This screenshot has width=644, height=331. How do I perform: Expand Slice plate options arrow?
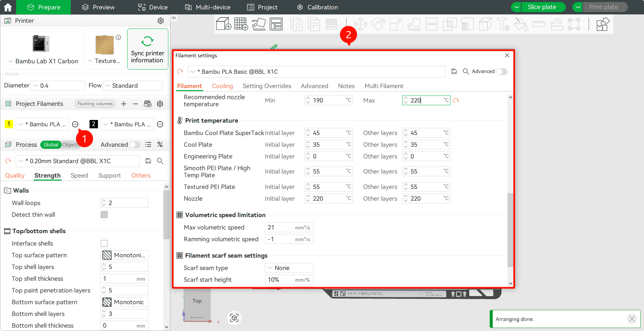pos(517,7)
